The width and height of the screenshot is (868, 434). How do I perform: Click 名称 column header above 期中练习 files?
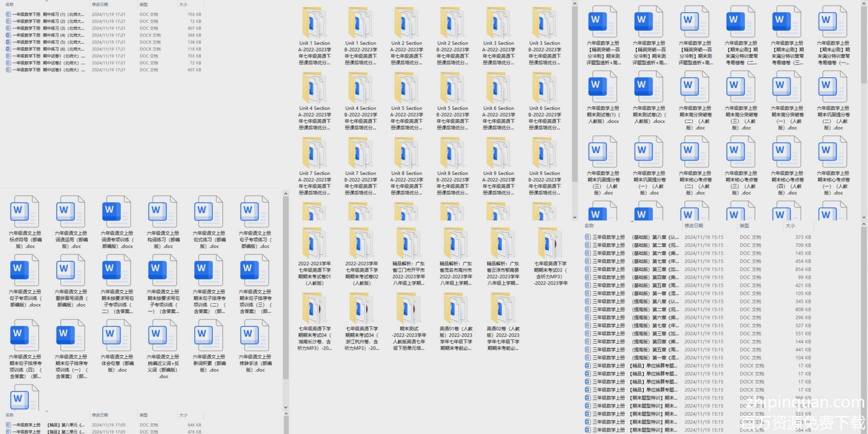pos(10,4)
